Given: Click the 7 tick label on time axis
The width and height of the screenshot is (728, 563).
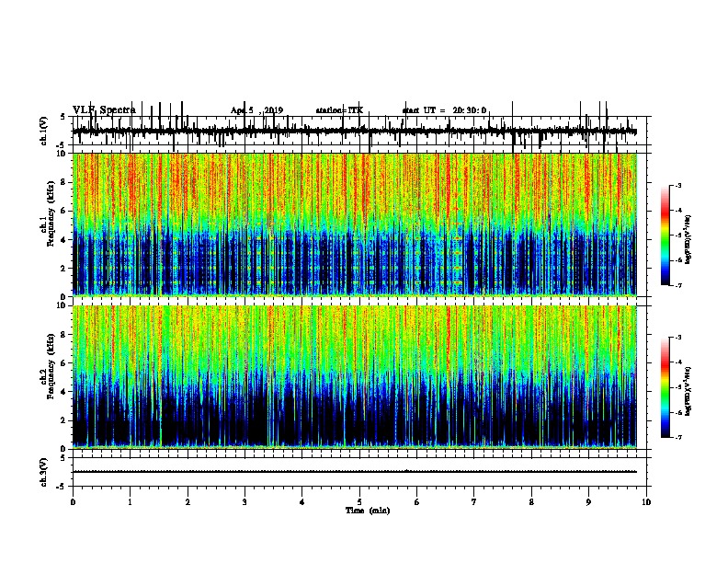Looking at the screenshot, I should tap(474, 502).
